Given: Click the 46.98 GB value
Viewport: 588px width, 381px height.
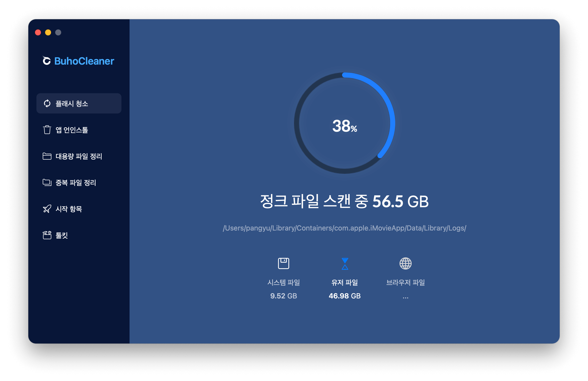Looking at the screenshot, I should 345,296.
